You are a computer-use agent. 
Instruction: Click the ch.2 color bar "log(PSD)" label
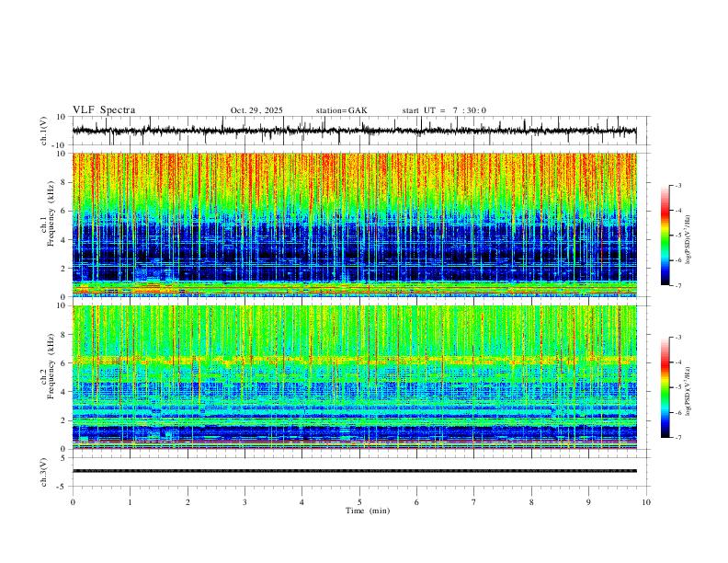[688, 391]
